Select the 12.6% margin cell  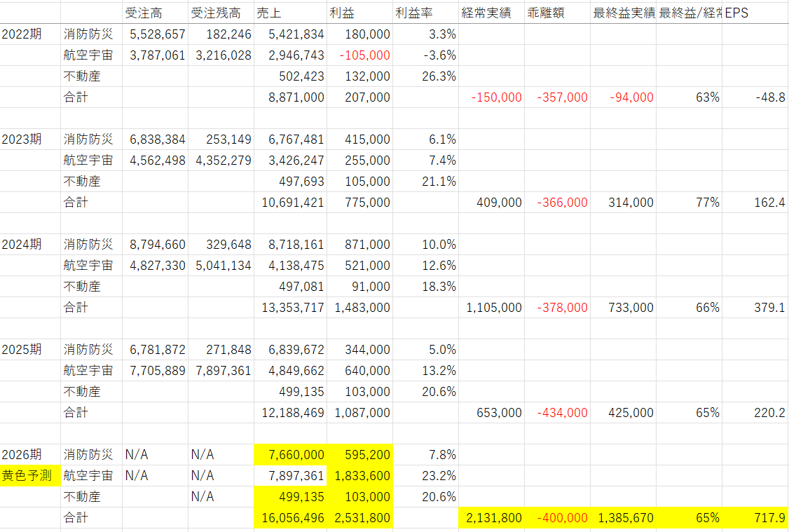[x=425, y=266]
